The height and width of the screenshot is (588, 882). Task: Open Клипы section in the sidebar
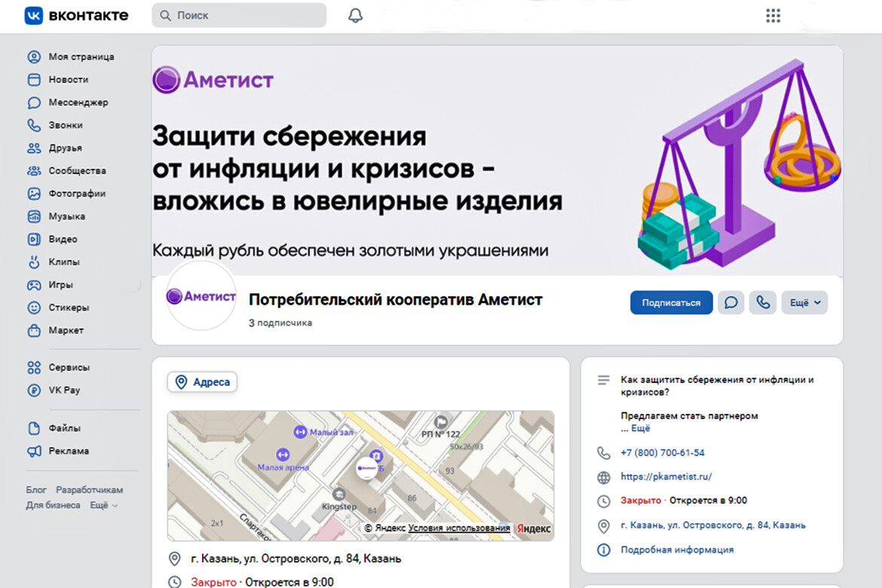point(64,262)
